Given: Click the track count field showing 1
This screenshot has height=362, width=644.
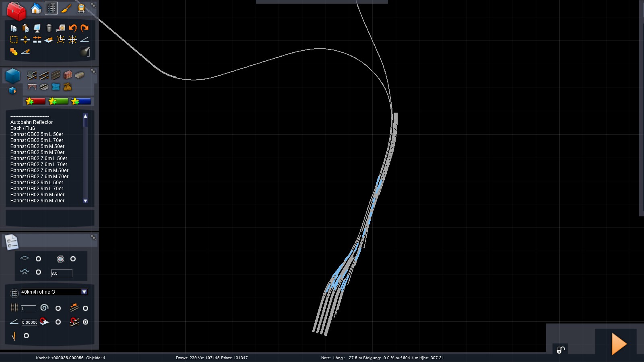Looking at the screenshot, I should click(29, 309).
